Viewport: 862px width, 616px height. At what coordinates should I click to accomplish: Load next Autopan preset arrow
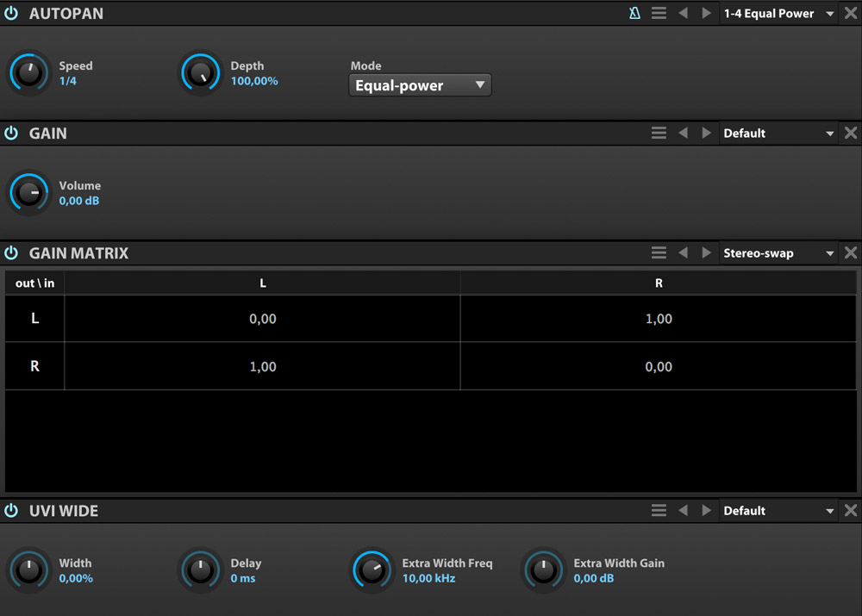click(707, 13)
